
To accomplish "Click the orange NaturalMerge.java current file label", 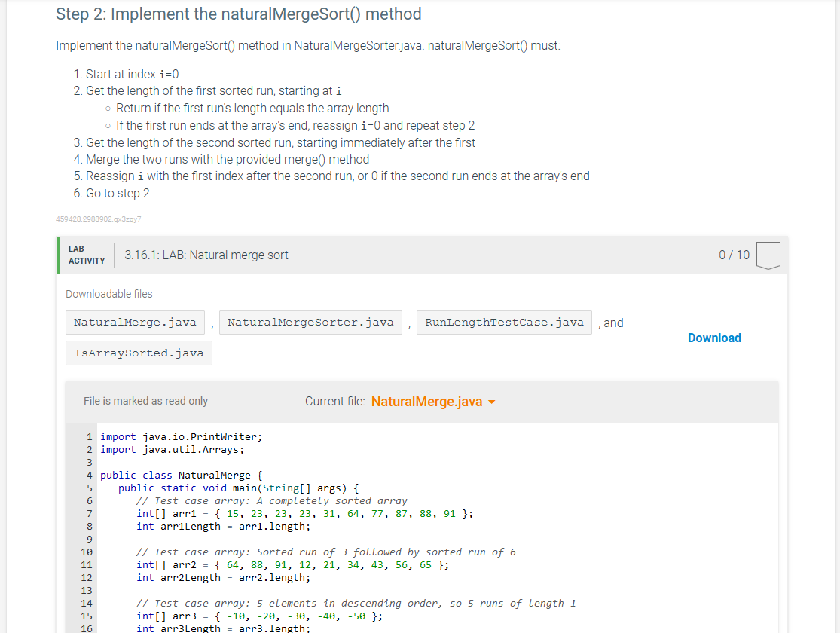I will [x=427, y=402].
